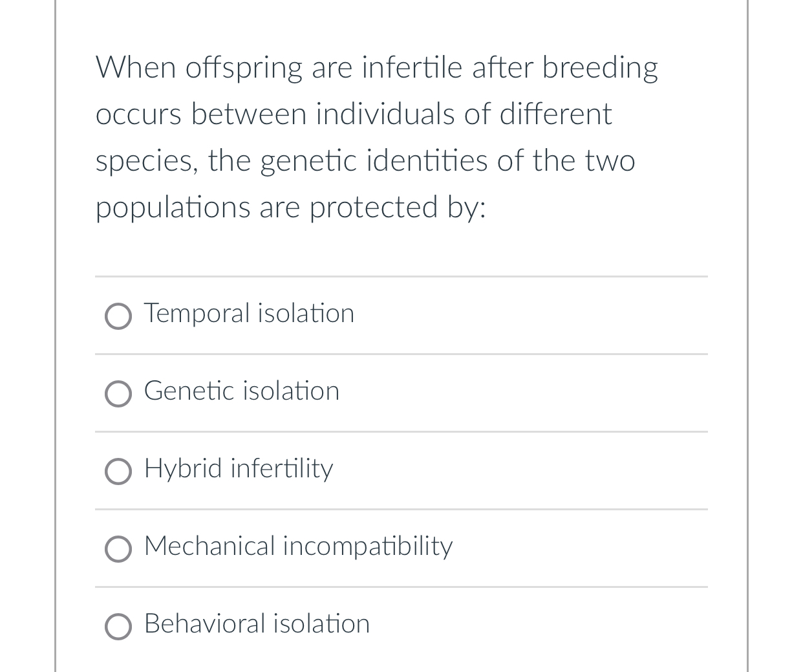Click the question's first line starting "When offspring"
The image size is (803, 672).
tap(376, 68)
